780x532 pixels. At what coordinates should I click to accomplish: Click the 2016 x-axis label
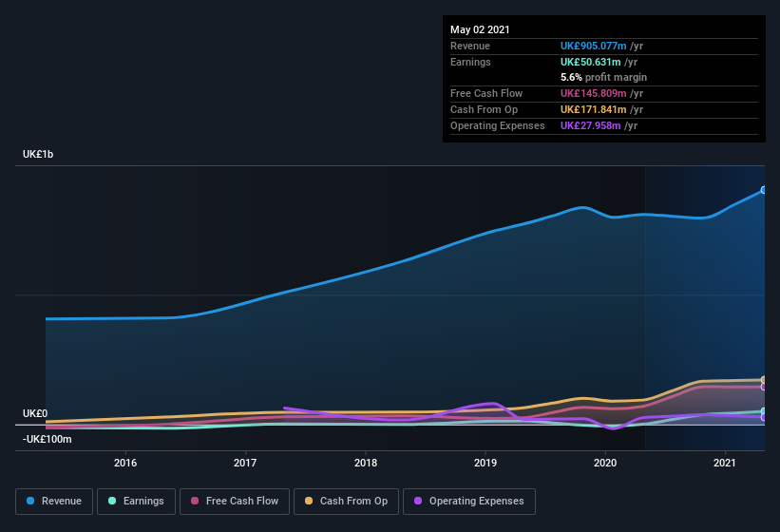click(125, 463)
